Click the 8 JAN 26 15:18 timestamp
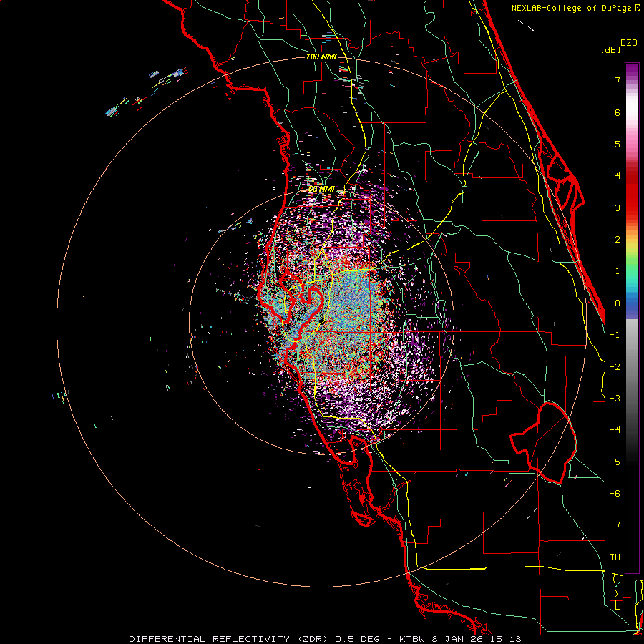The height and width of the screenshot is (644, 644). point(477,639)
